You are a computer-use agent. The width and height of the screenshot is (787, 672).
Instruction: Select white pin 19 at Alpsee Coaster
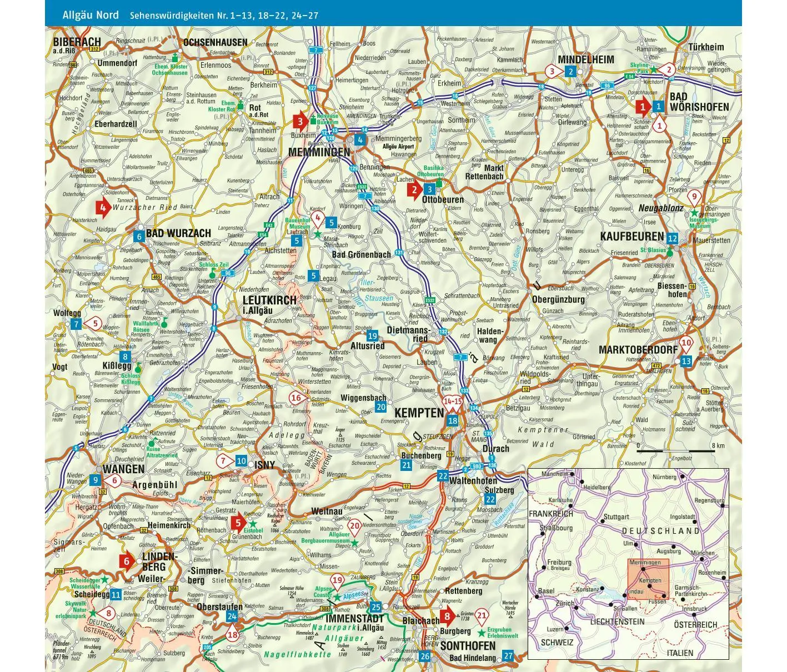pyautogui.click(x=337, y=582)
